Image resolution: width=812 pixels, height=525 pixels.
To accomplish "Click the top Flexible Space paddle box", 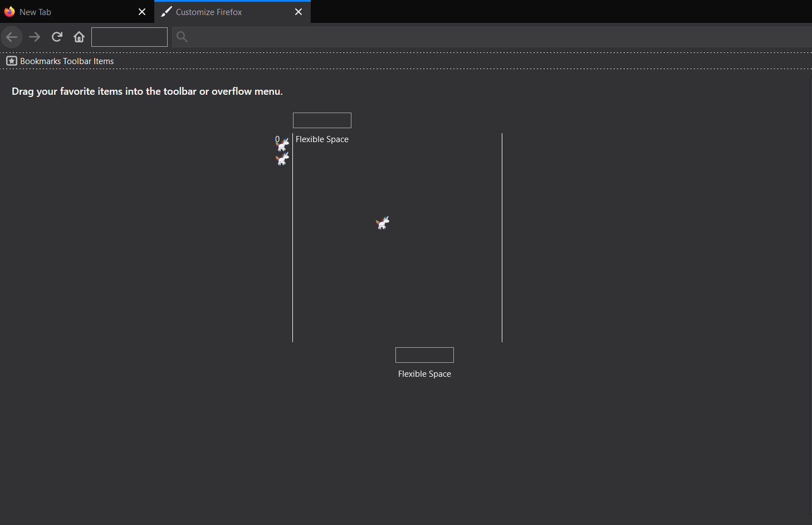I will 322,120.
